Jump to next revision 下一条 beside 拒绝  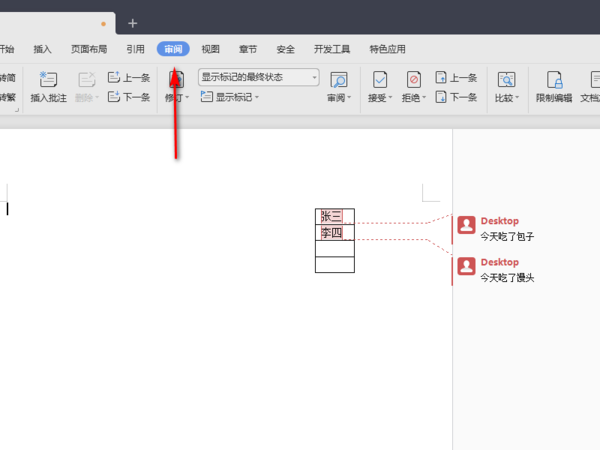click(x=456, y=97)
